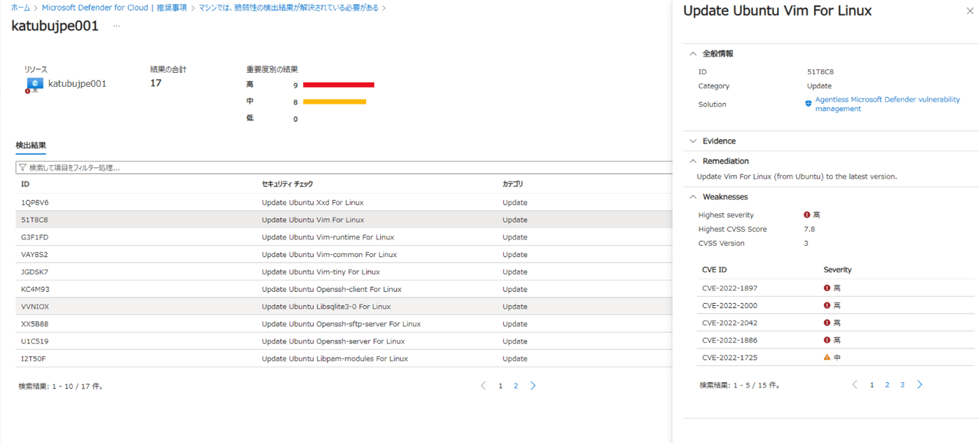The width and height of the screenshot is (980, 443).
Task: Click CVE-2022-1897 entry
Action: tap(729, 288)
